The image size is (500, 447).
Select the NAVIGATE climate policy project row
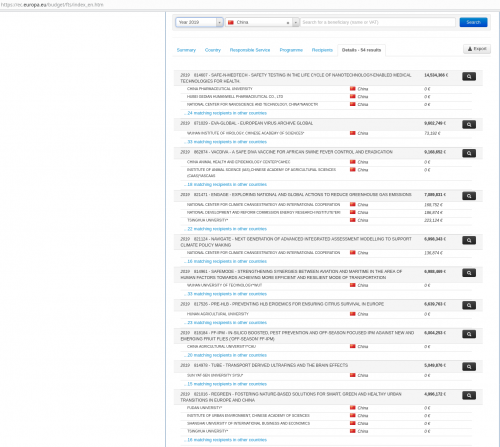[328, 242]
